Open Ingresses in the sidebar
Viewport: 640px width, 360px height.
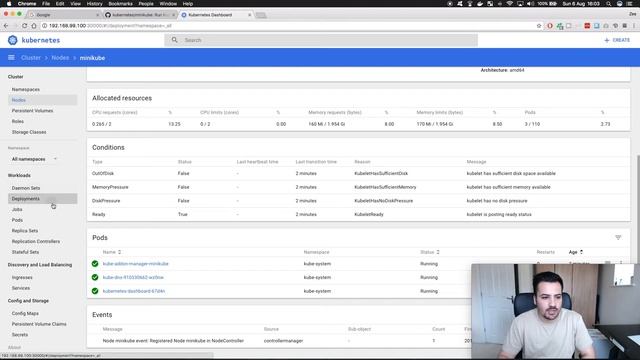pyautogui.click(x=22, y=278)
